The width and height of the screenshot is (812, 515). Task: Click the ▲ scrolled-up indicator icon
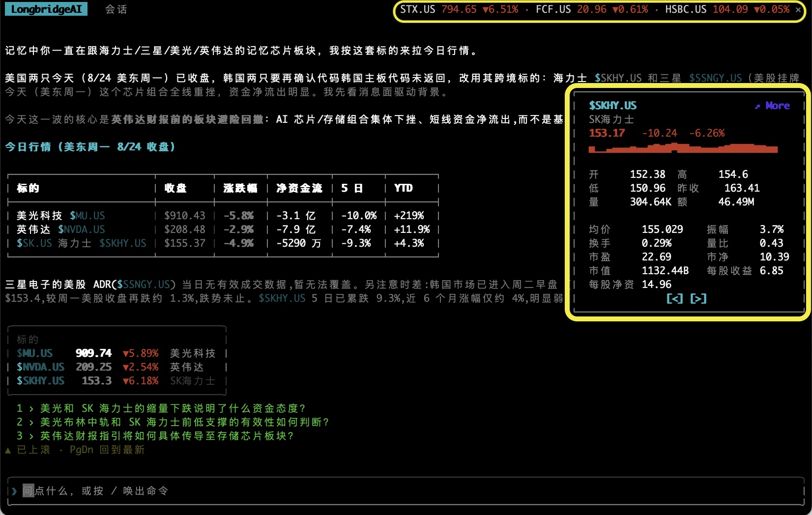(x=8, y=450)
